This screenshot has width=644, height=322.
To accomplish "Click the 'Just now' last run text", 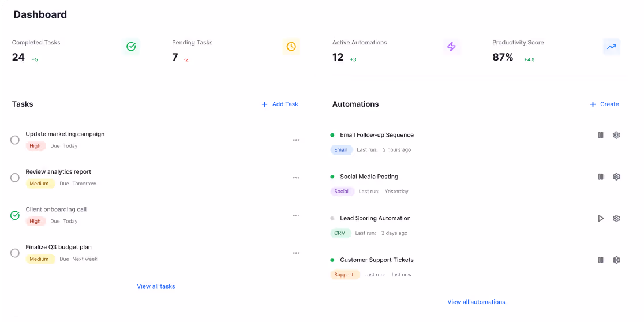I will tap(401, 275).
